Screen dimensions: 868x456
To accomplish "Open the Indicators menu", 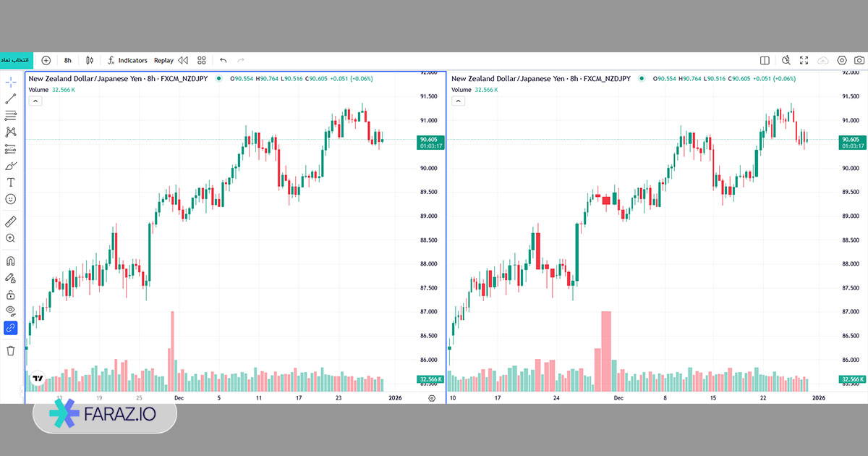I will click(x=127, y=61).
